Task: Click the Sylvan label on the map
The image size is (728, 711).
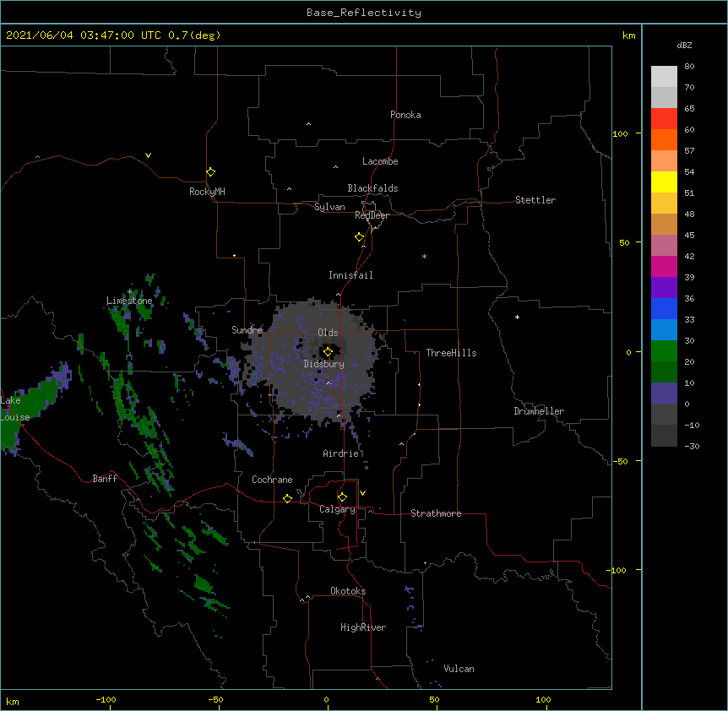Action: click(329, 207)
